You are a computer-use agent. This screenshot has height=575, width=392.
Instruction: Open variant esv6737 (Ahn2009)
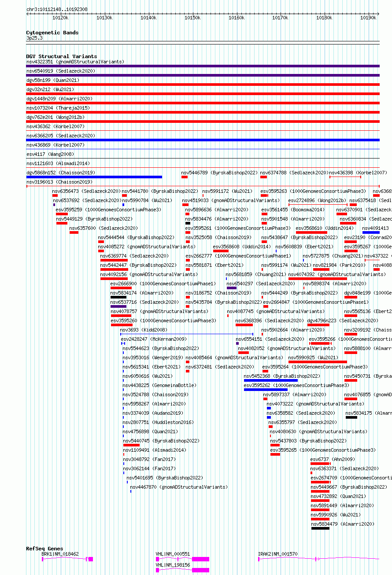coord(333,460)
